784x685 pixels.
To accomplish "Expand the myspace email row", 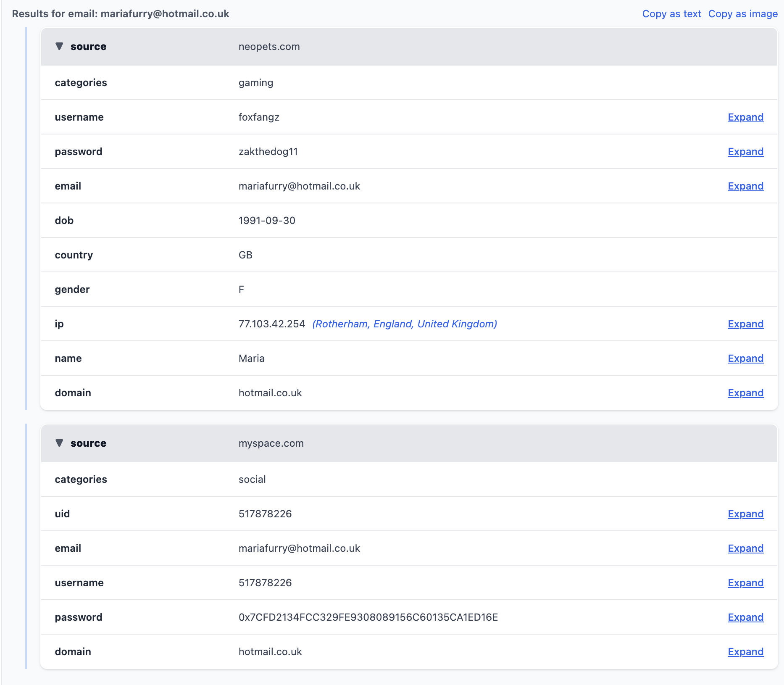I will 745,548.
